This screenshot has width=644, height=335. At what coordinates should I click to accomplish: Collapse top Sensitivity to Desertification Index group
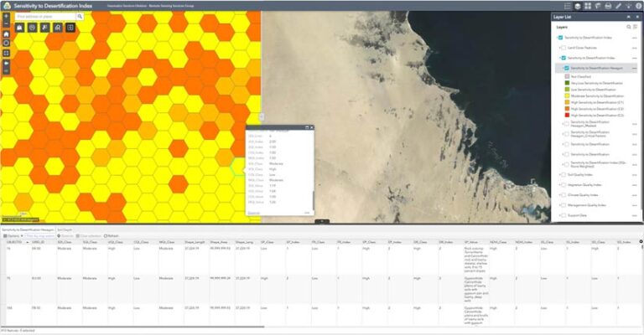557,38
